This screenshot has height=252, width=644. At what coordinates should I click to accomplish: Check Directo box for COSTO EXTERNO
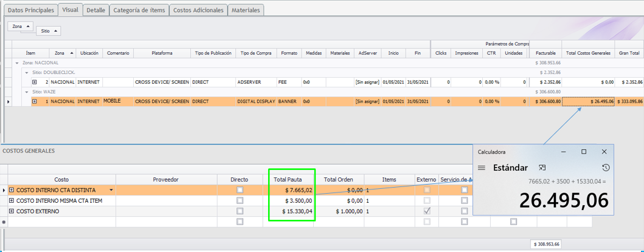click(240, 211)
